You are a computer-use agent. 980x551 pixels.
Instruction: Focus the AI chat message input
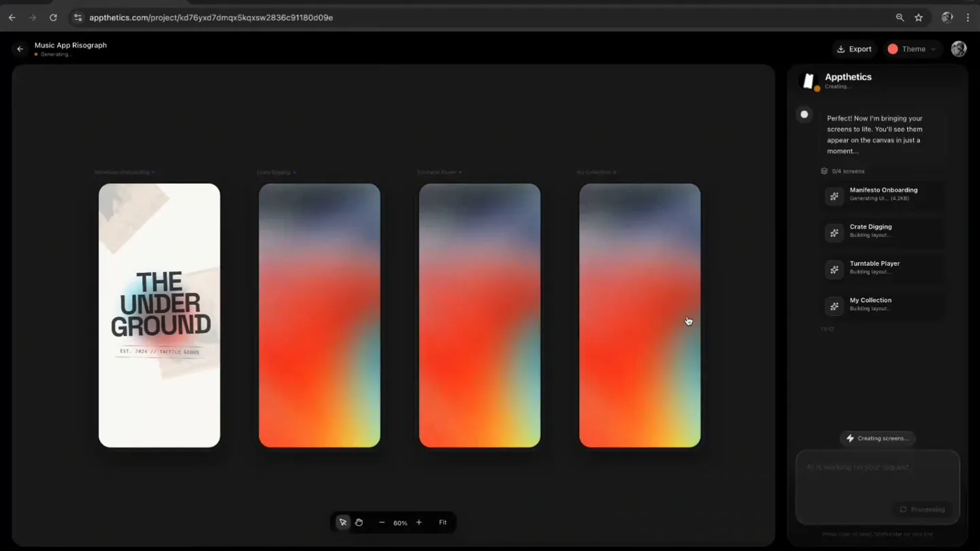877,476
